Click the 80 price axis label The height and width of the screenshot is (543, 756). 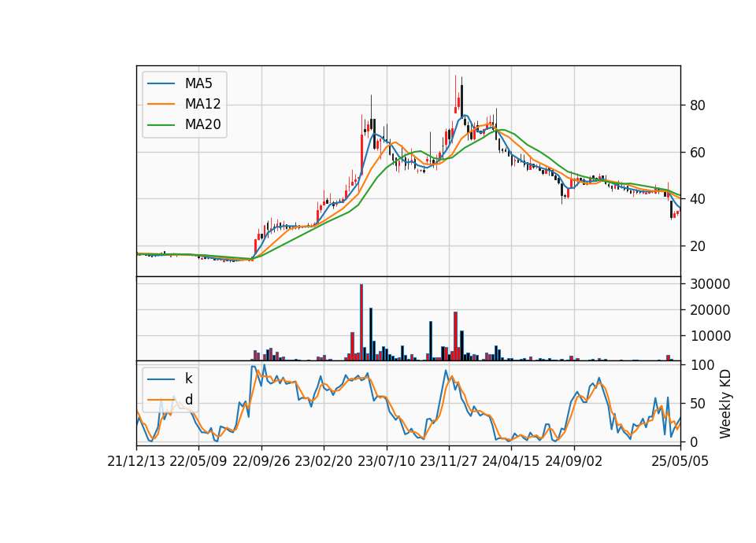tap(697, 105)
